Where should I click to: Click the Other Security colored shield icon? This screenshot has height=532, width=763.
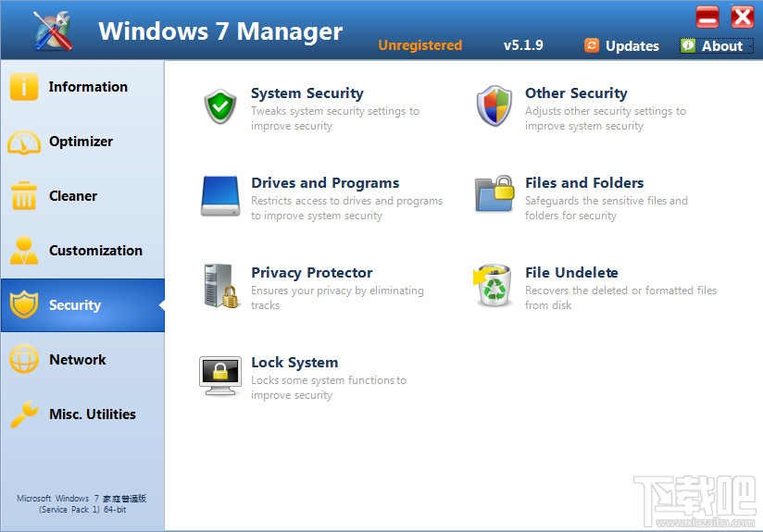coord(494,106)
